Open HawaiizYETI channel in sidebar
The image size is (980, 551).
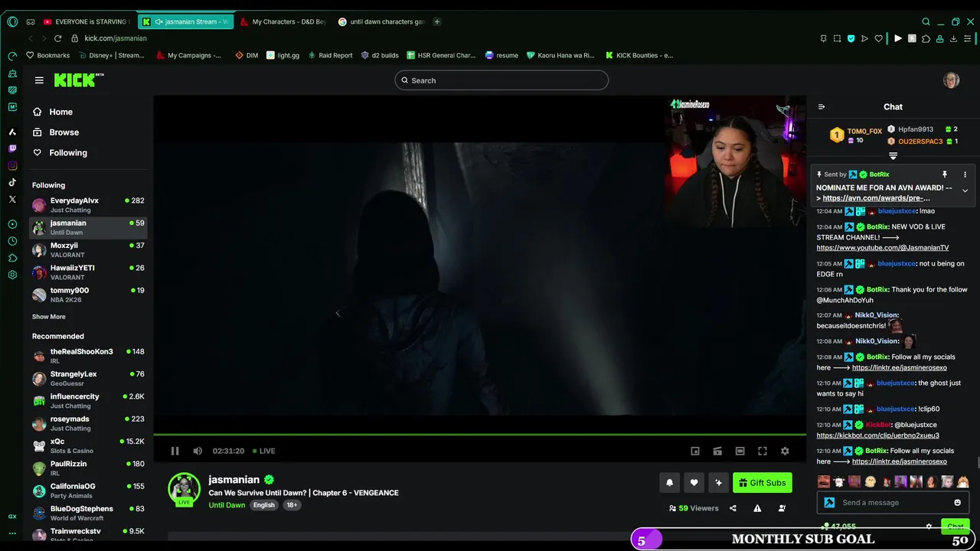(x=88, y=272)
